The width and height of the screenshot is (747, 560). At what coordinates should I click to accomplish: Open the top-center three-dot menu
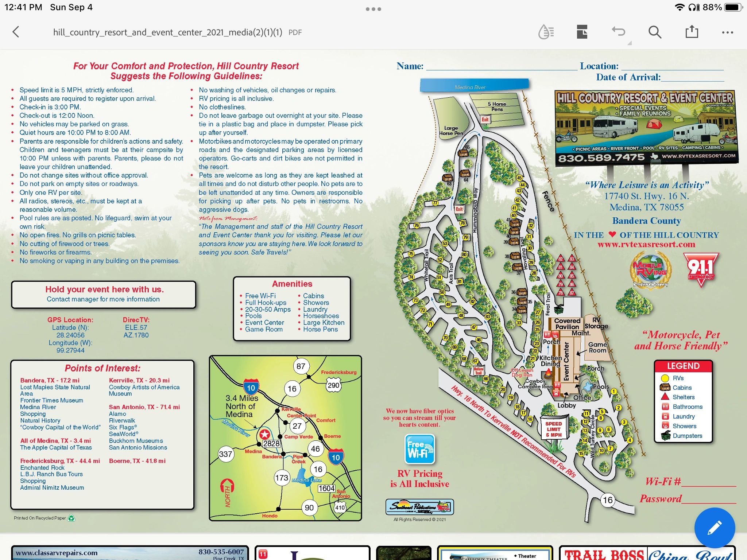373,9
